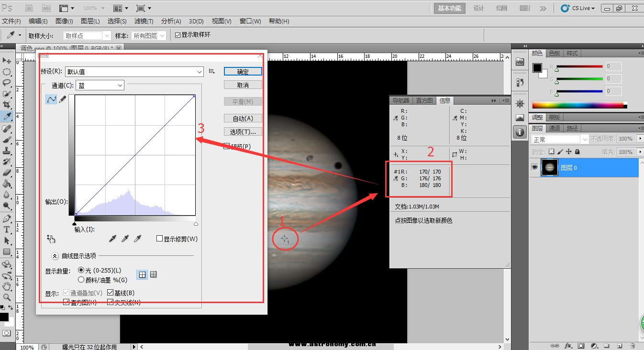Collapse the 曲线显示选项 section
This screenshot has width=644, height=350.
pyautogui.click(x=55, y=256)
